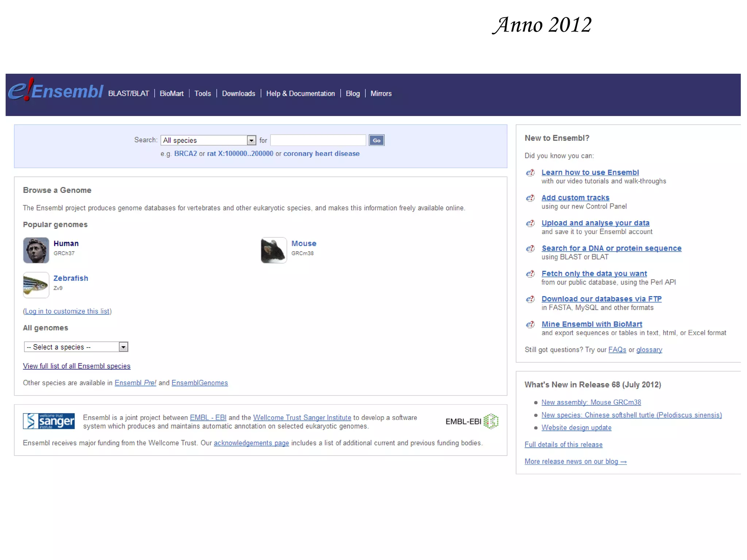Open the Blog menu item
Viewport: 747px width, 560px height.
pos(353,94)
